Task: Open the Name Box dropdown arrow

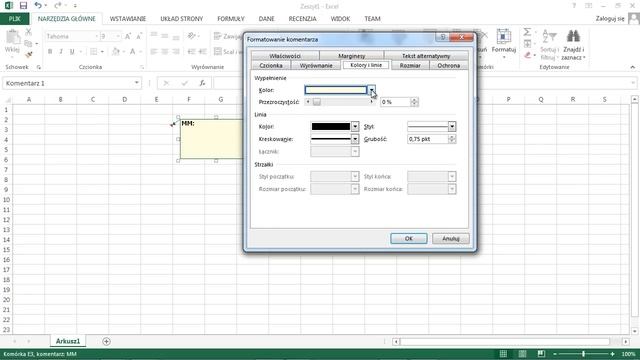Action: pyautogui.click(x=136, y=83)
